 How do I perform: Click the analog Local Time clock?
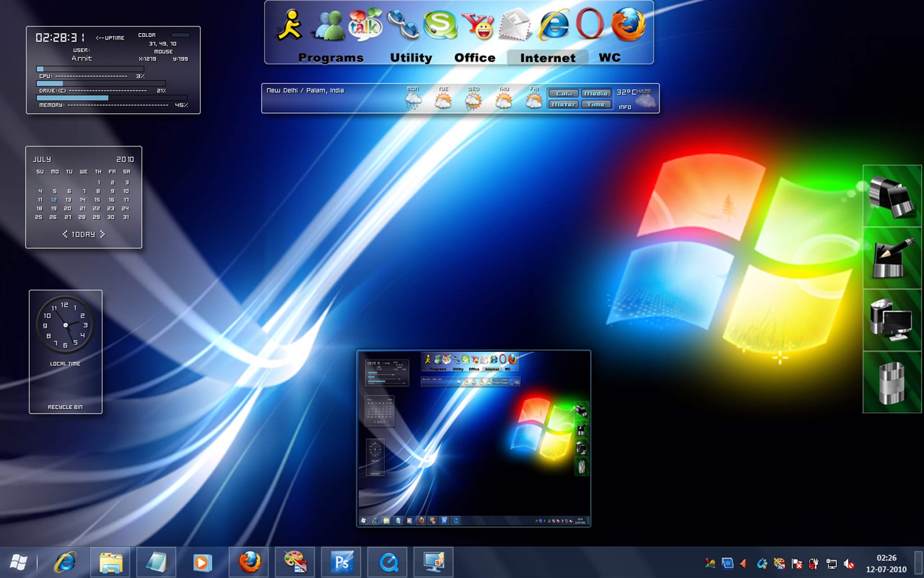(65, 324)
